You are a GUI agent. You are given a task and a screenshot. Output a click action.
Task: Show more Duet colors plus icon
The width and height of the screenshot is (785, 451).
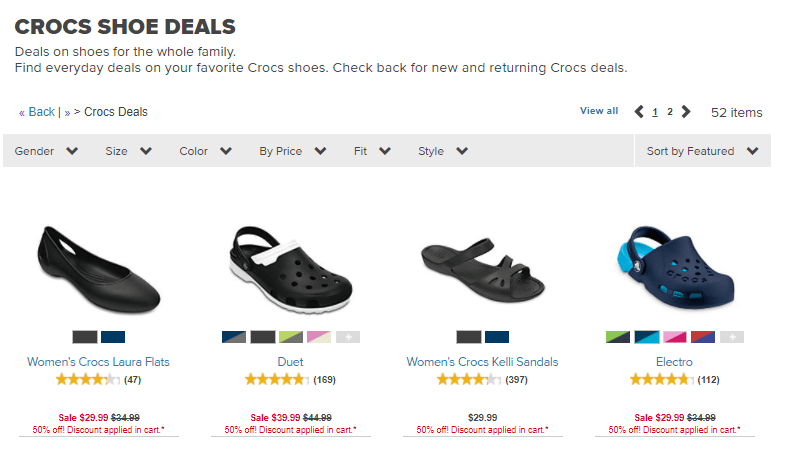pyautogui.click(x=348, y=337)
